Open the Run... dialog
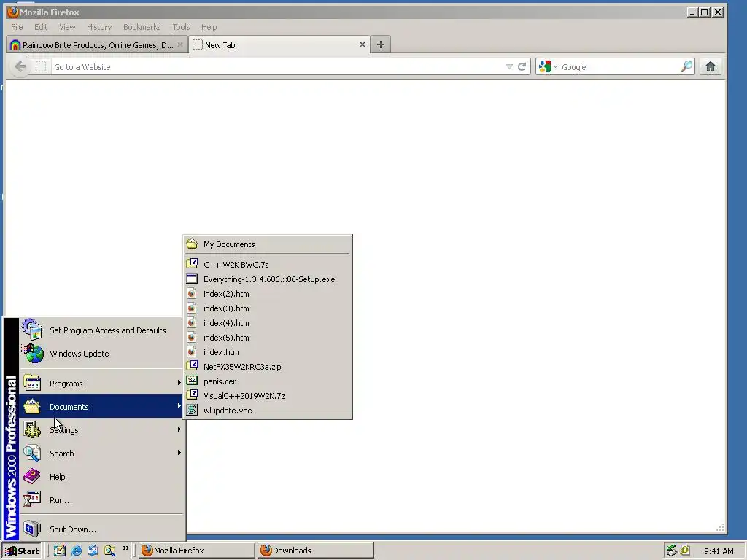747x560 pixels. (101, 500)
